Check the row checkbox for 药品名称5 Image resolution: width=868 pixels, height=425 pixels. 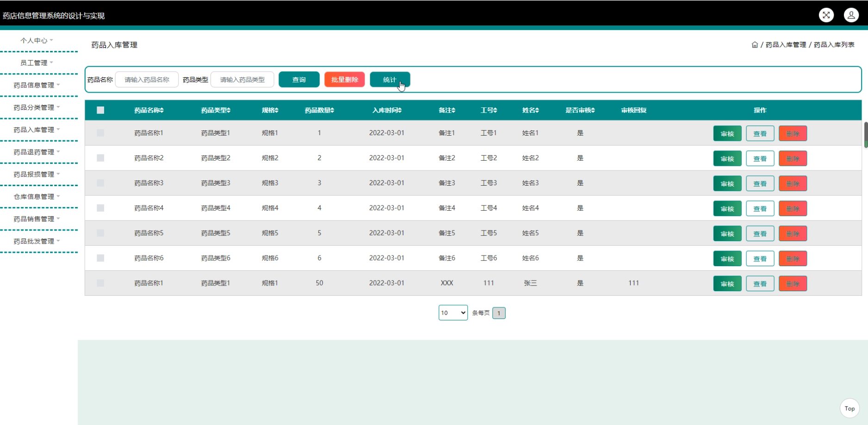(100, 233)
